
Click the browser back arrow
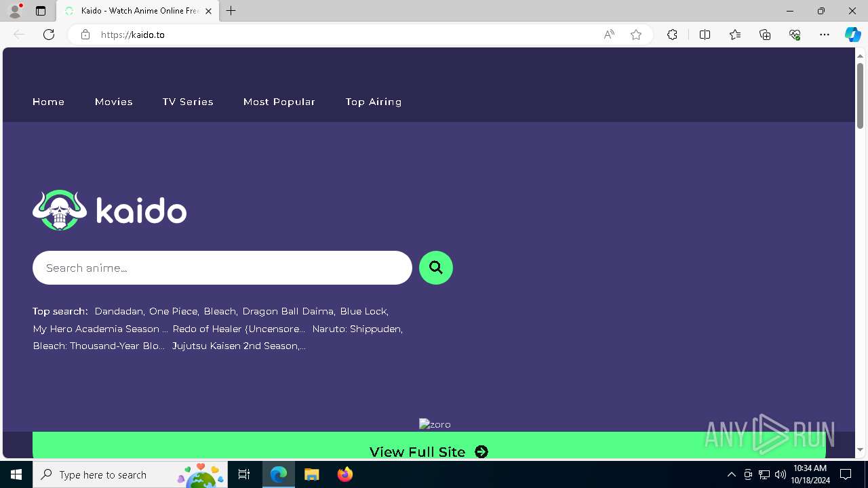pos(19,35)
